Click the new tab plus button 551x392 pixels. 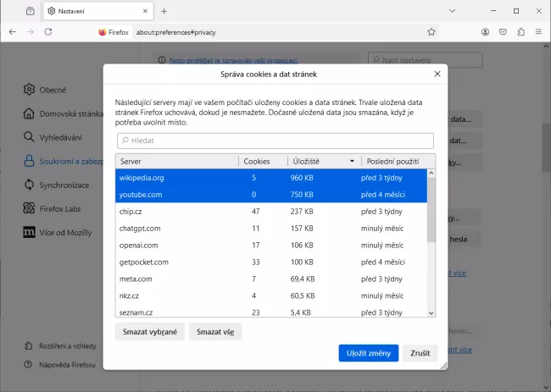point(164,11)
